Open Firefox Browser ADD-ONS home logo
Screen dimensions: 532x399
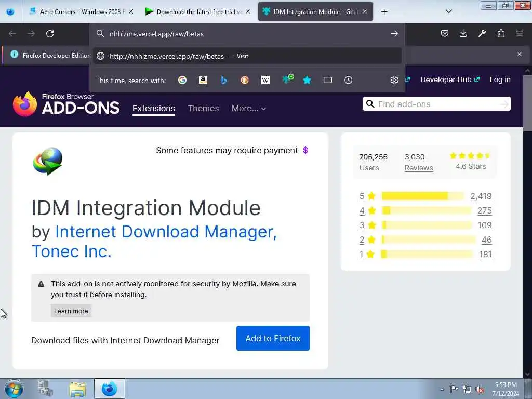point(66,104)
